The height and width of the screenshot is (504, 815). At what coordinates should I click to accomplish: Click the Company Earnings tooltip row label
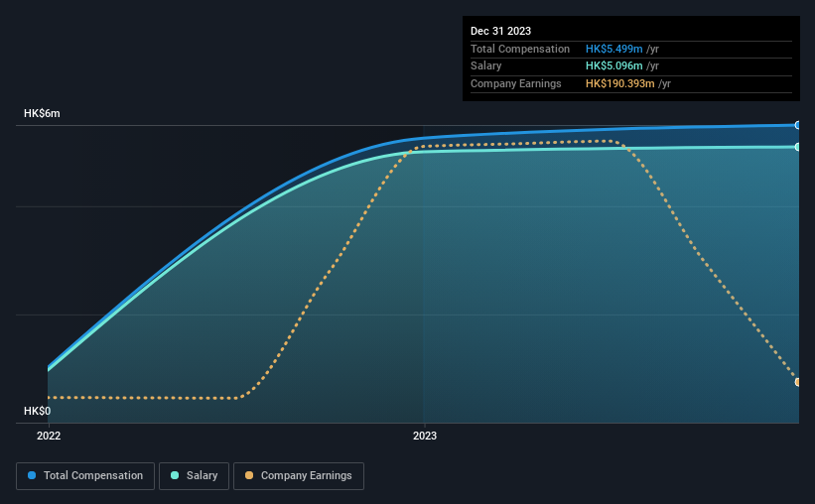(x=515, y=83)
